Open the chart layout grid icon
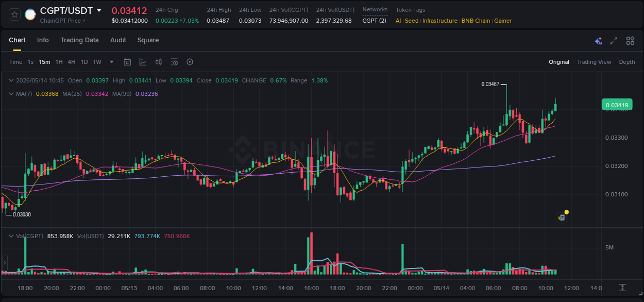This screenshot has width=644, height=302. [x=630, y=41]
